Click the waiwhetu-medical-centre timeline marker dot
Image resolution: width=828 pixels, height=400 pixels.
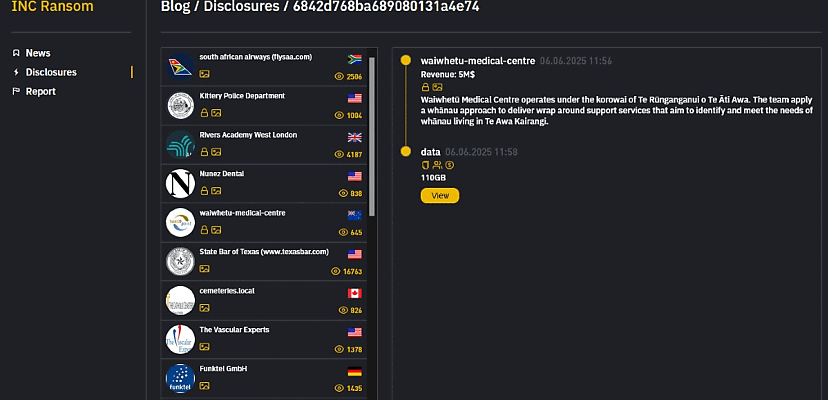[406, 60]
